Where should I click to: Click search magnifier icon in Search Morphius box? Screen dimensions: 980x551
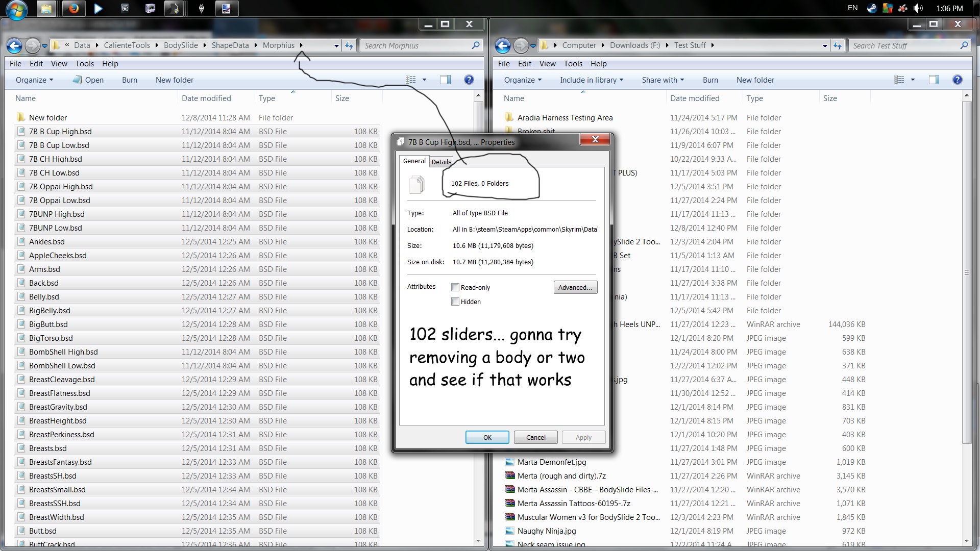(475, 45)
